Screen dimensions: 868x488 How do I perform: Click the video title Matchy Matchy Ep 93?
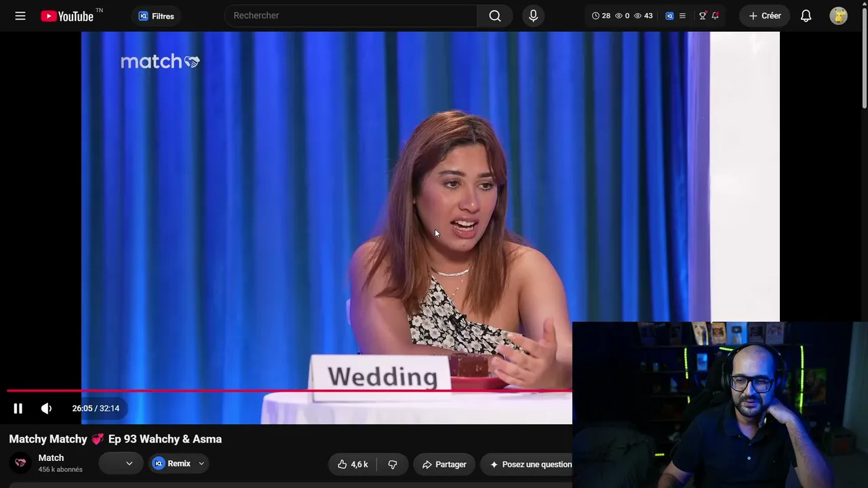[115, 439]
